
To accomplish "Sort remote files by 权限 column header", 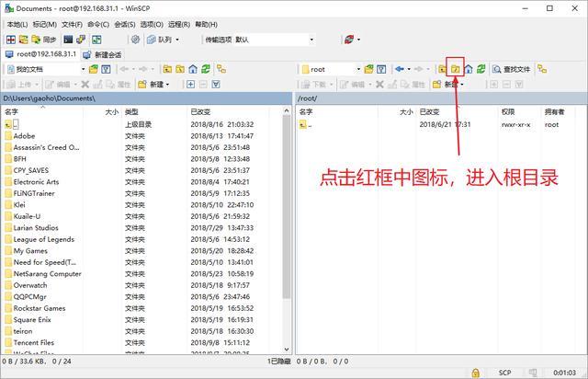I will coord(519,111).
